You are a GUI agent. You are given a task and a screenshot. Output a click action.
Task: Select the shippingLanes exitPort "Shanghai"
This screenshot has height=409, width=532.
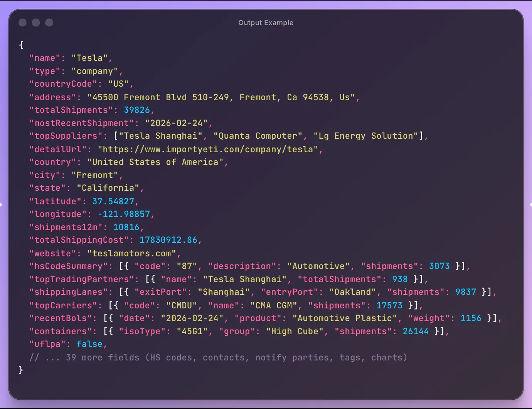224,292
